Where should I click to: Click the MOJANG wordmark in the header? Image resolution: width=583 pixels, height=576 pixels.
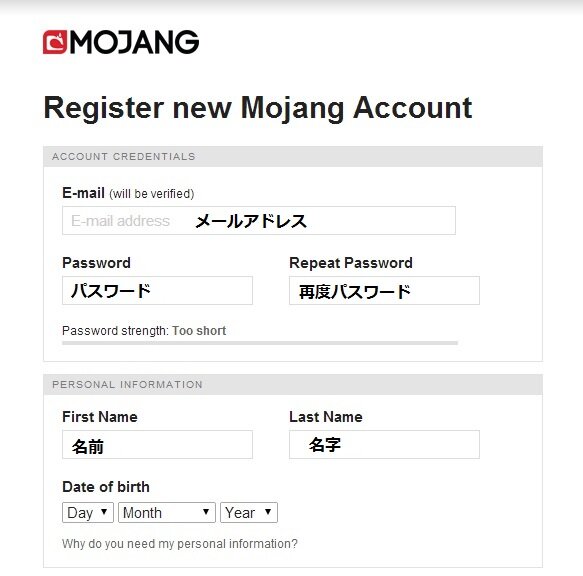pos(134,42)
